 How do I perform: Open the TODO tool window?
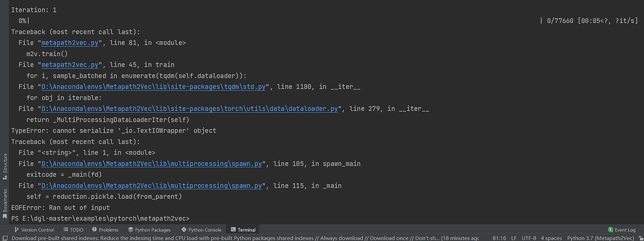(x=74, y=230)
